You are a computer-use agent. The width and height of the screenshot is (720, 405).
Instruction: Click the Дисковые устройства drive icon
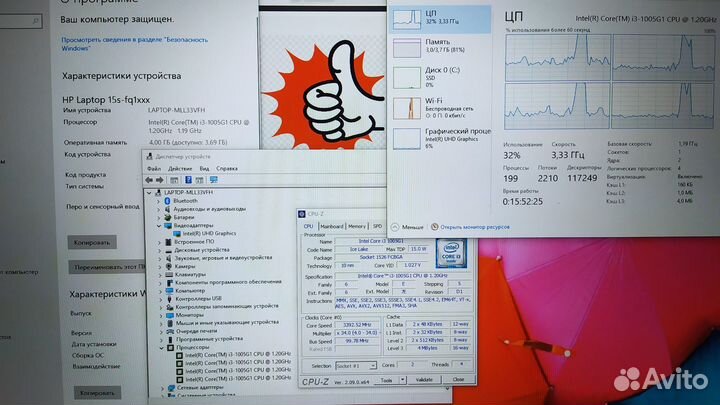pos(168,250)
